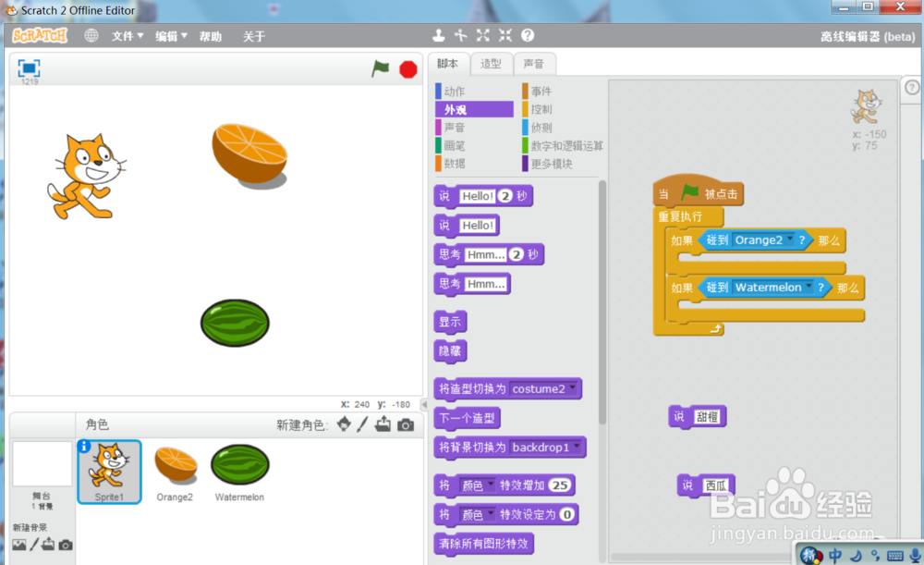Choose backdrop from library icon
This screenshot has width=924, height=565.
pos(18,545)
